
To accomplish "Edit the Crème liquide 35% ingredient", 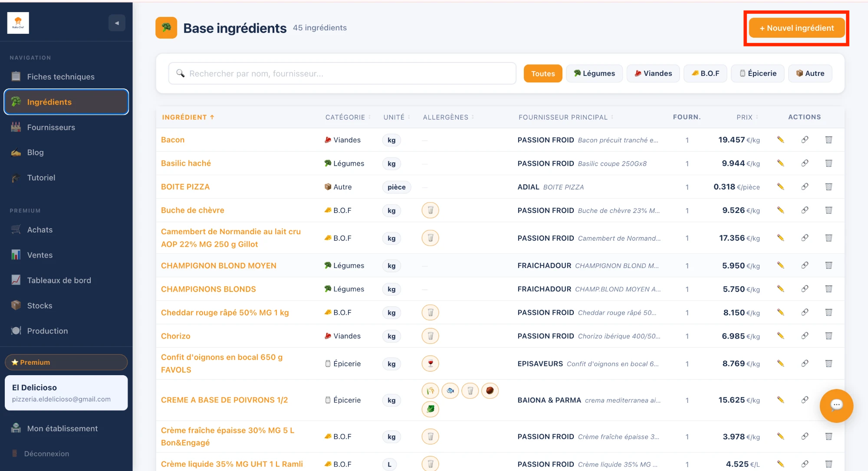I will (x=780, y=464).
